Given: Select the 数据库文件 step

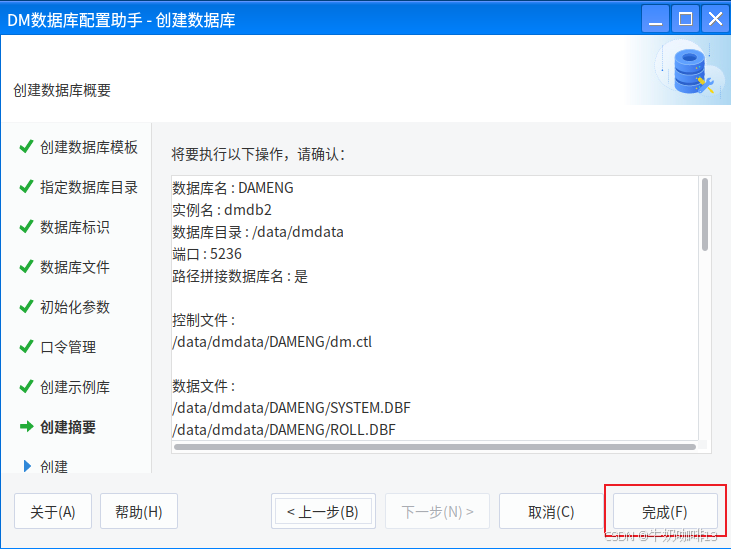Looking at the screenshot, I should point(75,268).
